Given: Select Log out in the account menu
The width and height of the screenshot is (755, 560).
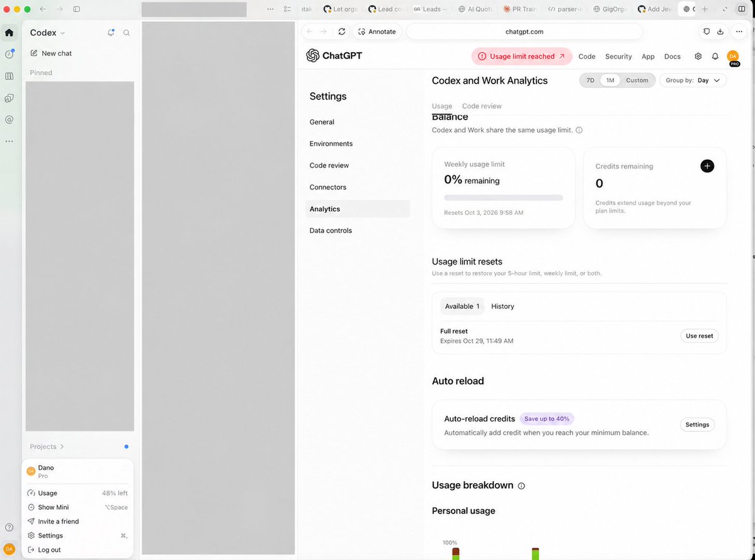Looking at the screenshot, I should [77, 549].
